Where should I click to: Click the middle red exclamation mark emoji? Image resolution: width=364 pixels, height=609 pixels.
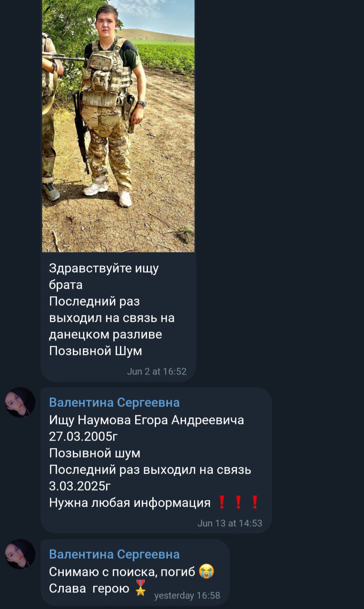[238, 502]
